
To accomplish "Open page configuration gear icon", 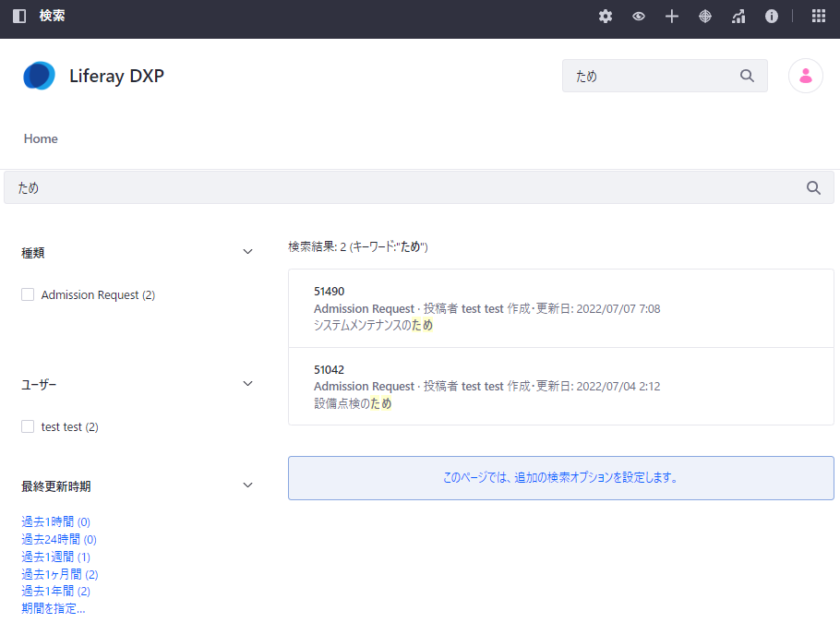I will pos(606,16).
